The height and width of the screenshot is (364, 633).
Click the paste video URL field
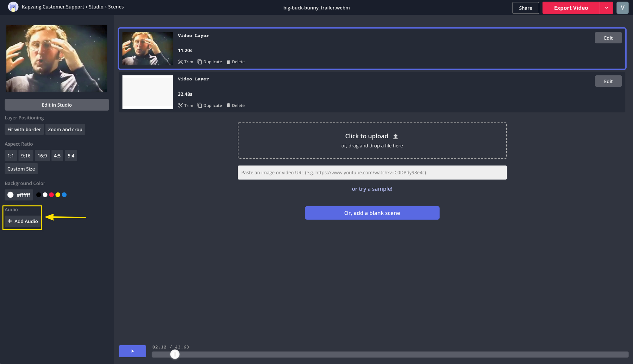tap(372, 173)
